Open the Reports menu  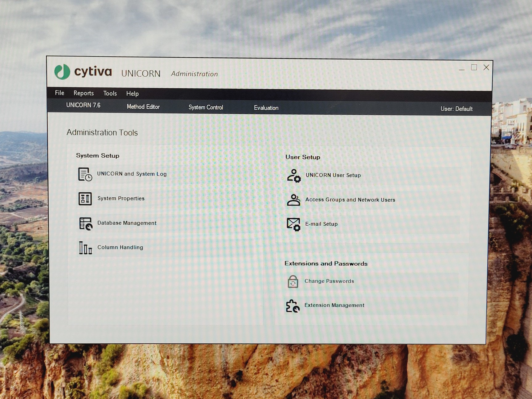[x=83, y=93]
